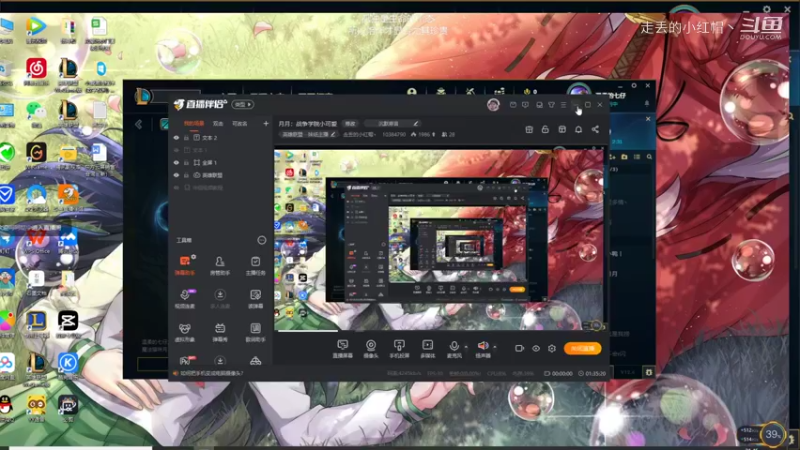Add 手机投屏 phone casting source

pos(399,349)
